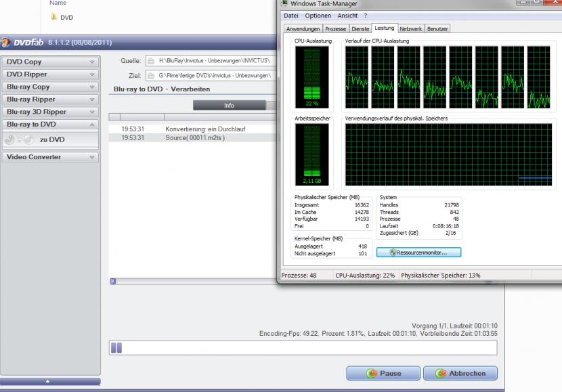Click the Zugesichert (GB) value 2/16
Viewport: 562px width, 392px height.
click(x=450, y=233)
